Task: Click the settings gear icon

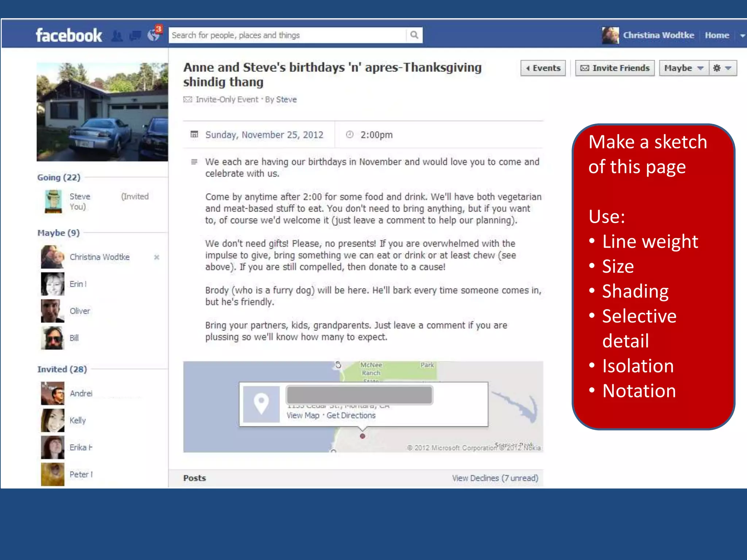Action: [716, 68]
